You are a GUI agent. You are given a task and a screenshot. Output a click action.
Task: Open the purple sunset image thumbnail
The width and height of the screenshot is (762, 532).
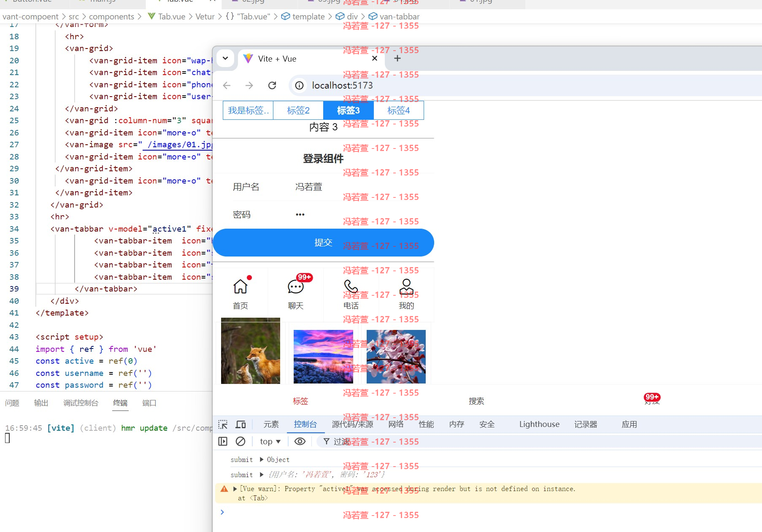(323, 356)
